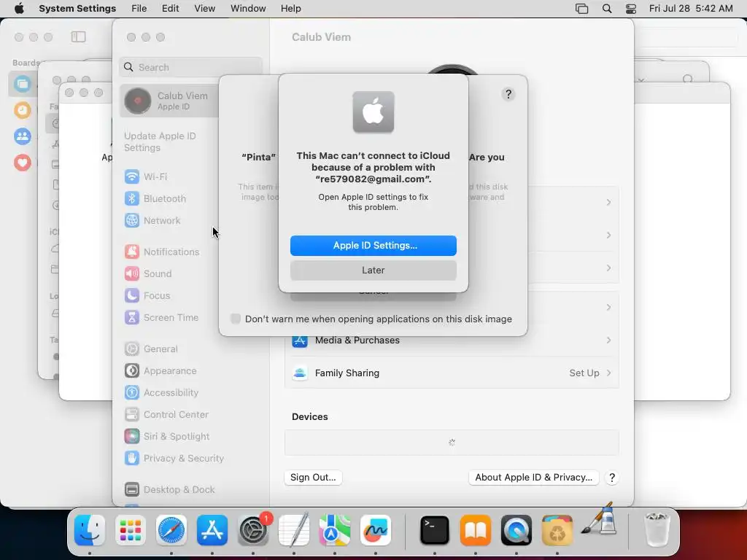Open the File menu
This screenshot has width=747, height=560.
139,9
